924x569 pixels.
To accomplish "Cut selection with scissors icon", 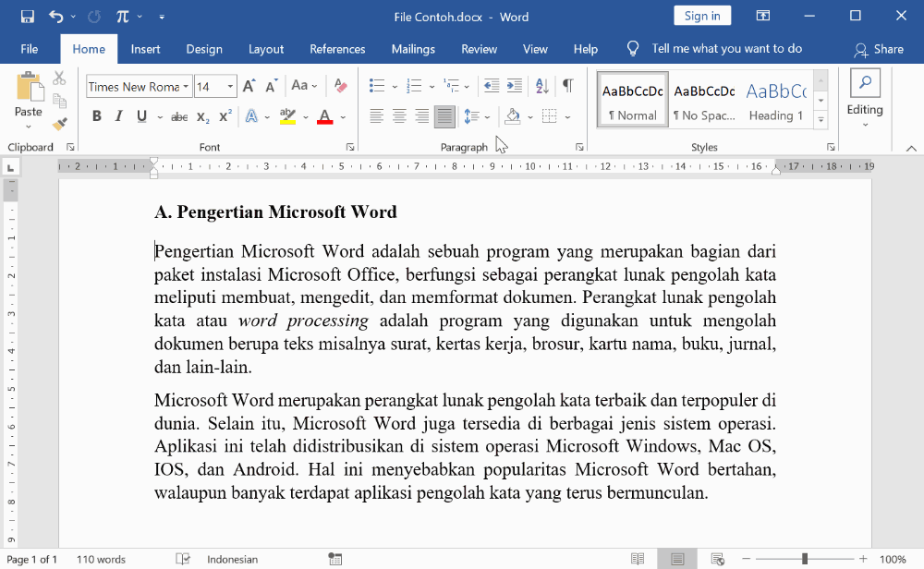I will click(x=59, y=78).
